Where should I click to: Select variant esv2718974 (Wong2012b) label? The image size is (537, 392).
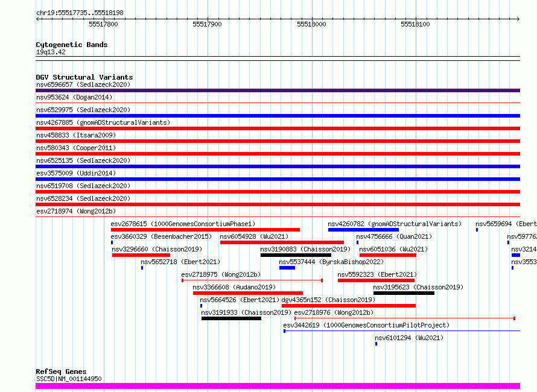tap(76, 211)
